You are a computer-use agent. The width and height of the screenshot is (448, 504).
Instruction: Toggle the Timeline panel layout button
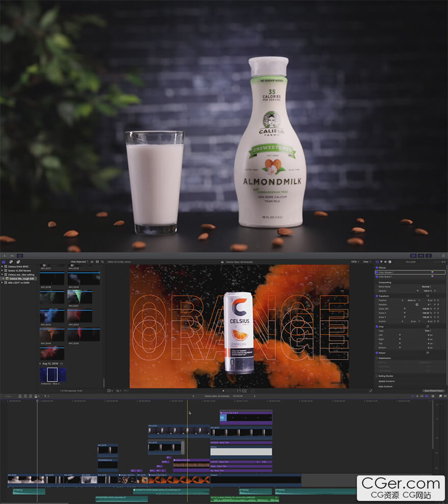(421, 256)
